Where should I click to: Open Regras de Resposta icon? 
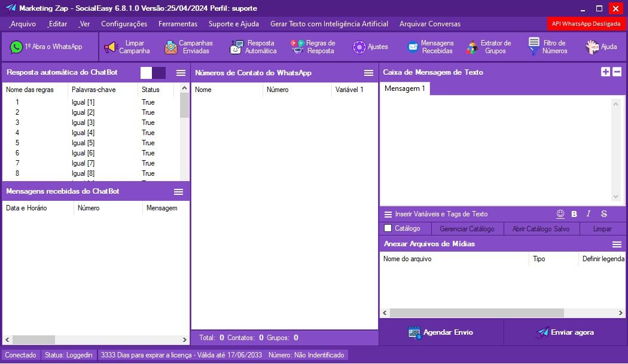[297, 47]
